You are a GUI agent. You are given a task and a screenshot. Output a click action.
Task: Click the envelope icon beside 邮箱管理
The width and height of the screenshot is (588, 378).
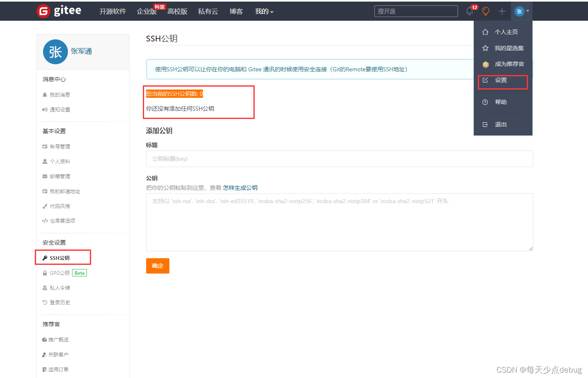pyautogui.click(x=45, y=177)
